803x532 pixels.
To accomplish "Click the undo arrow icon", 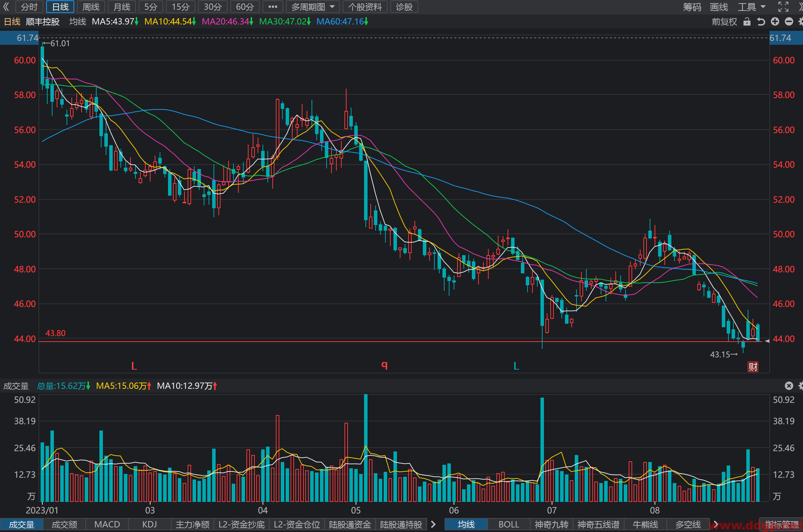I will point(761,22).
